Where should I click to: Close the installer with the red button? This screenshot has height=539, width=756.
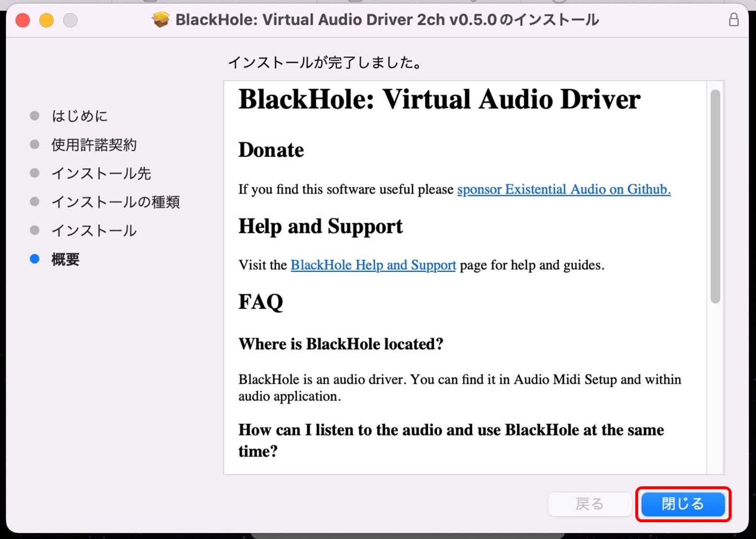23,20
